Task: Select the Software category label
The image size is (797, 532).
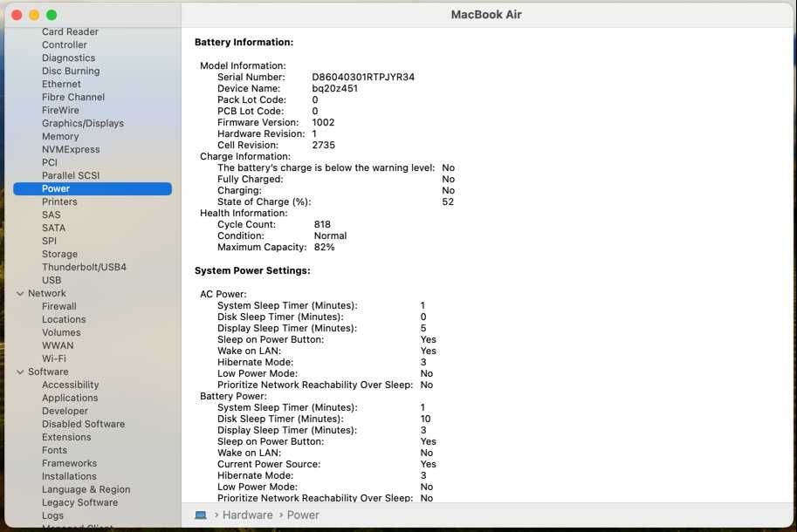Action: point(48,372)
